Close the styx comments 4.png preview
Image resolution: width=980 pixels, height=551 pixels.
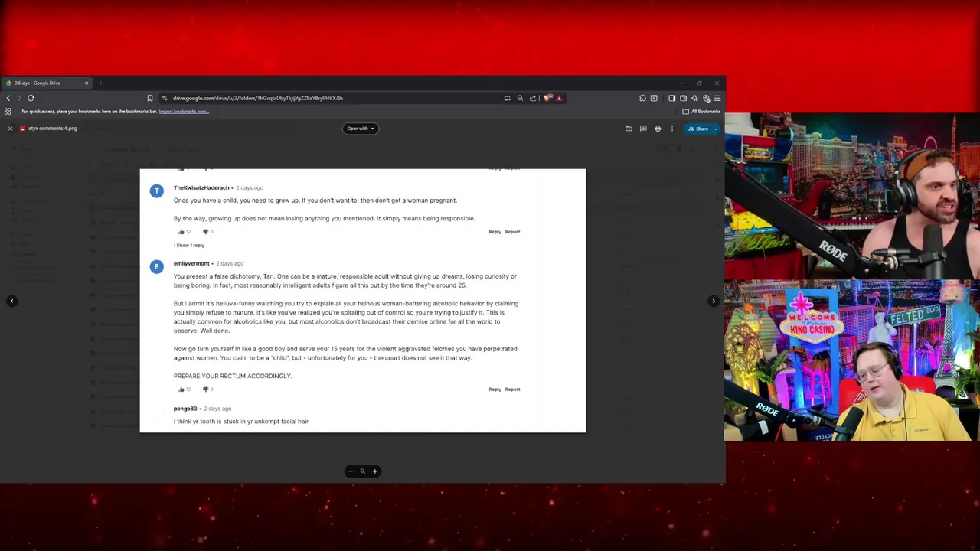pos(10,129)
